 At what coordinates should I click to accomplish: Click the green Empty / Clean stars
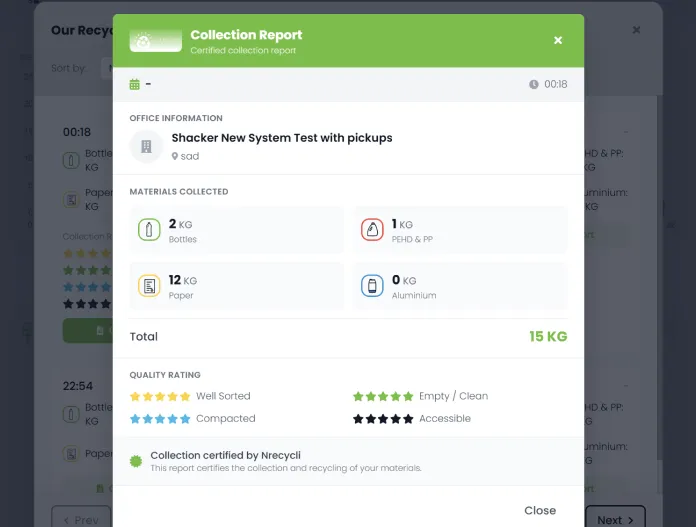point(382,396)
